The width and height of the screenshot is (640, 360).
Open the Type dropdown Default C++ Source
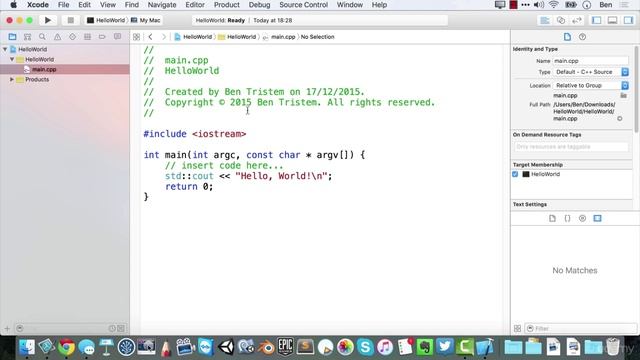click(591, 72)
